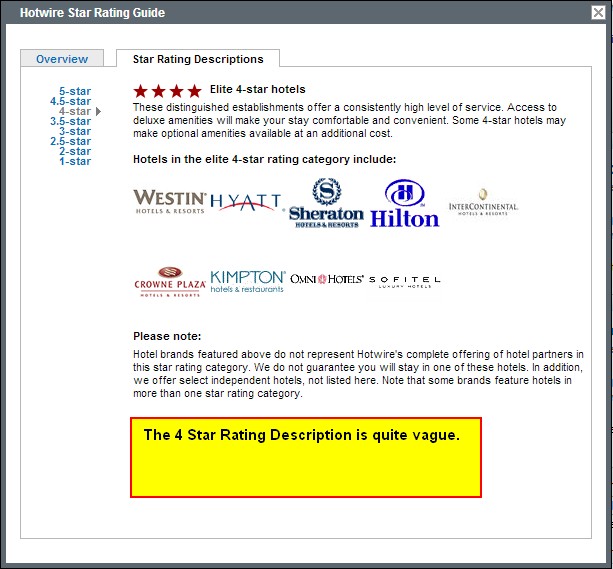Open the 3.5-star rating description
Viewport: 613px width, 569px height.
click(x=70, y=121)
